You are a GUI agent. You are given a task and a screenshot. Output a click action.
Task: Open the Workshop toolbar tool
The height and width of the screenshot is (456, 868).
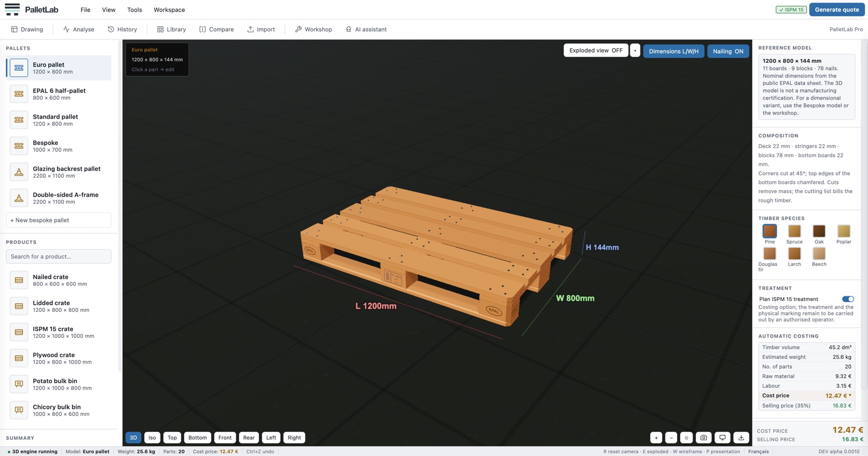(x=313, y=29)
